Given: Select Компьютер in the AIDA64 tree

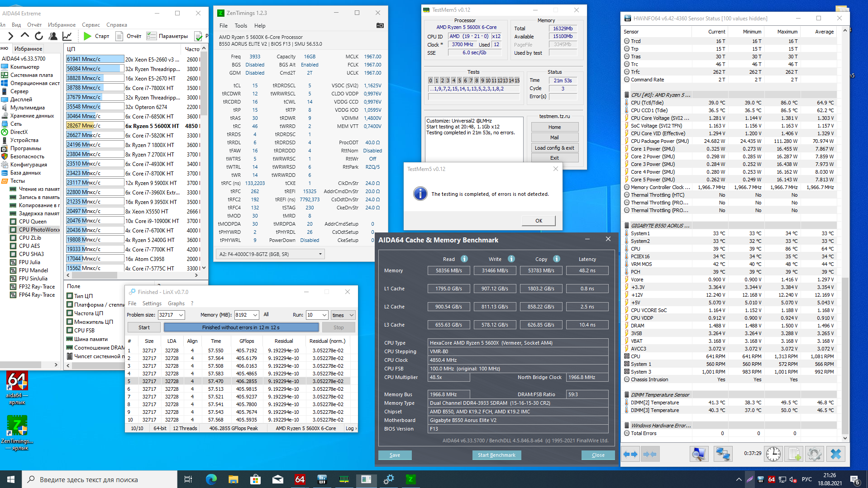Looking at the screenshot, I should pos(25,67).
